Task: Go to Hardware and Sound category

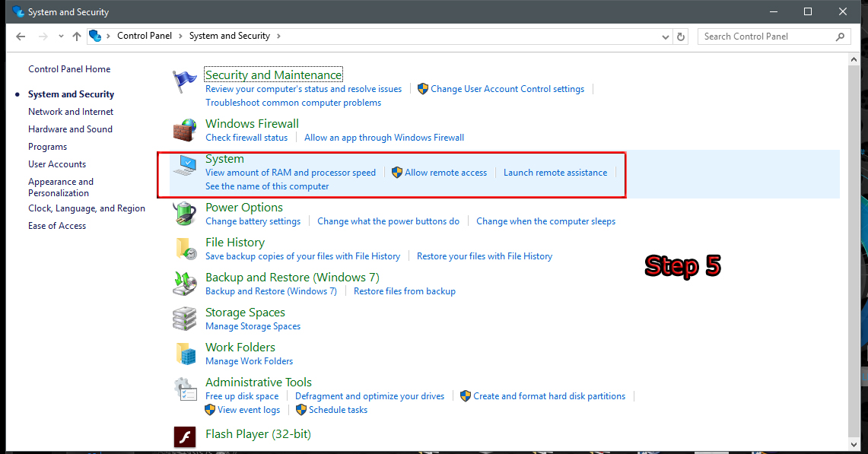Action: [70, 129]
